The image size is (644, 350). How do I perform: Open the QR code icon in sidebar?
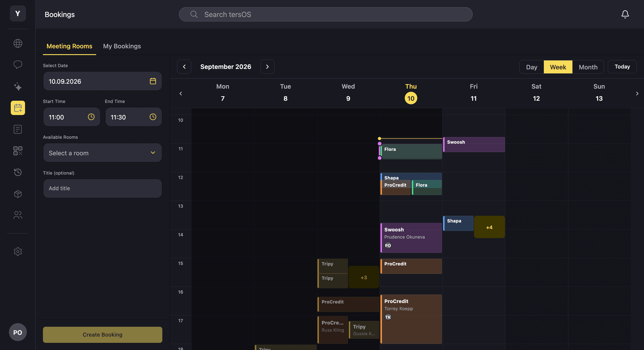pos(18,151)
